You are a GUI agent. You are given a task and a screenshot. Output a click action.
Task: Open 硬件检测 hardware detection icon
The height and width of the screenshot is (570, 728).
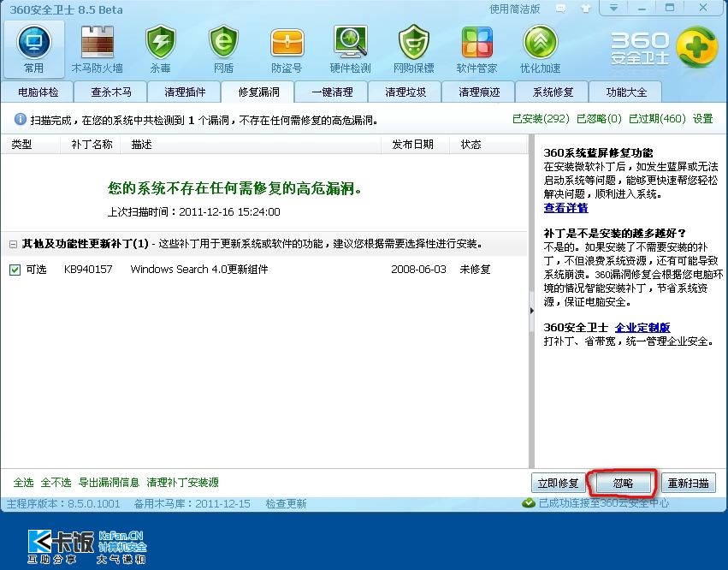point(350,48)
